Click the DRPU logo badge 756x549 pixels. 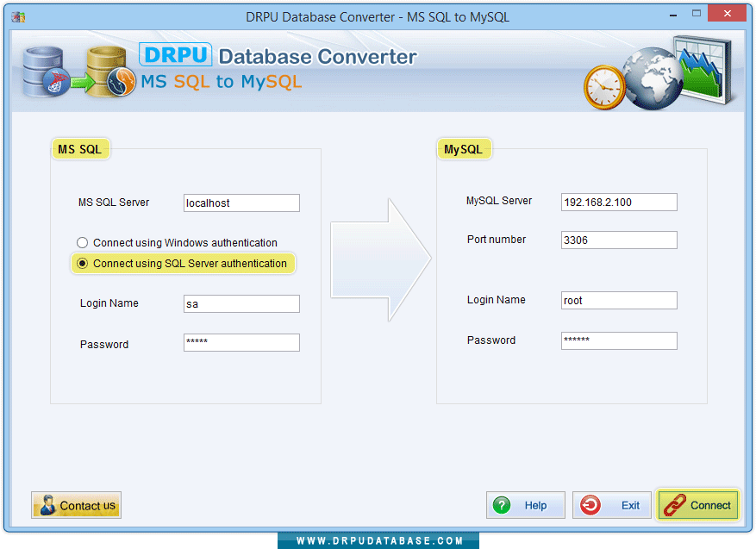tap(176, 54)
